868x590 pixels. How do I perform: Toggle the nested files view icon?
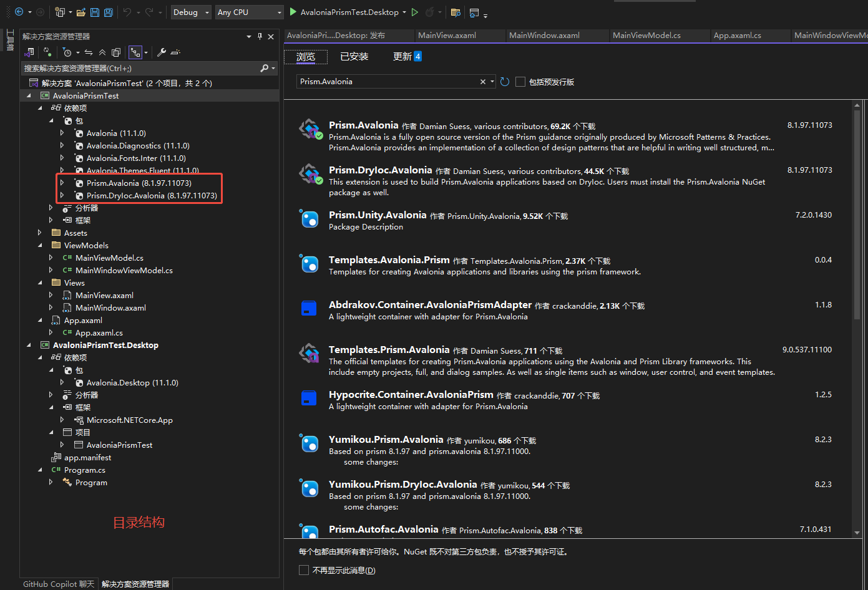pos(135,52)
